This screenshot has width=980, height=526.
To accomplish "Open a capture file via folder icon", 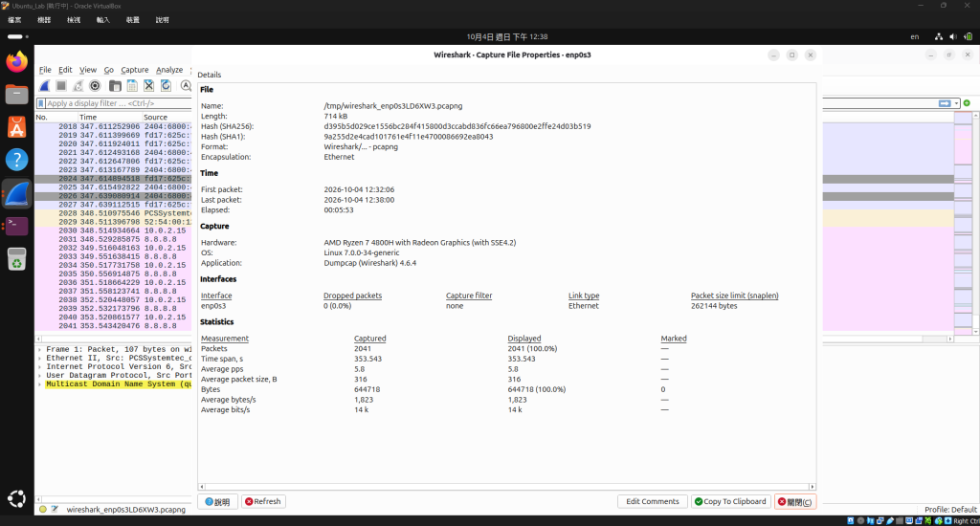I will [115, 86].
